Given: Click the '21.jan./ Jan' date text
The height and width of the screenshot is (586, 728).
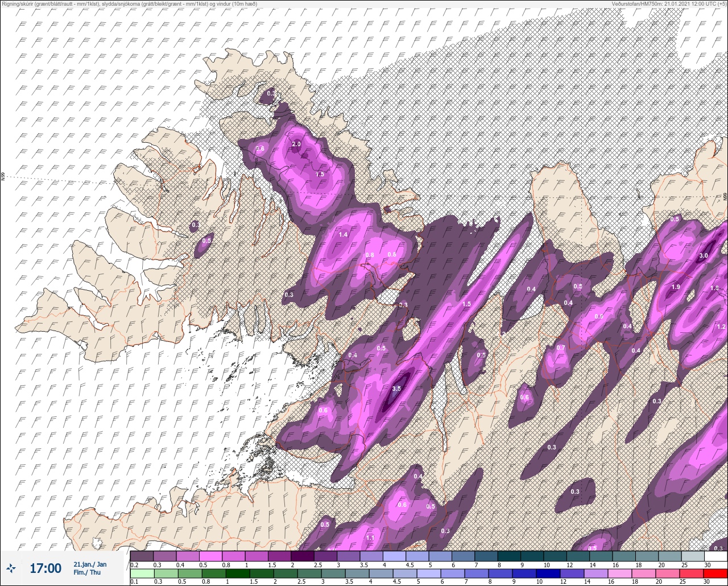Looking at the screenshot, I should pos(90,564).
